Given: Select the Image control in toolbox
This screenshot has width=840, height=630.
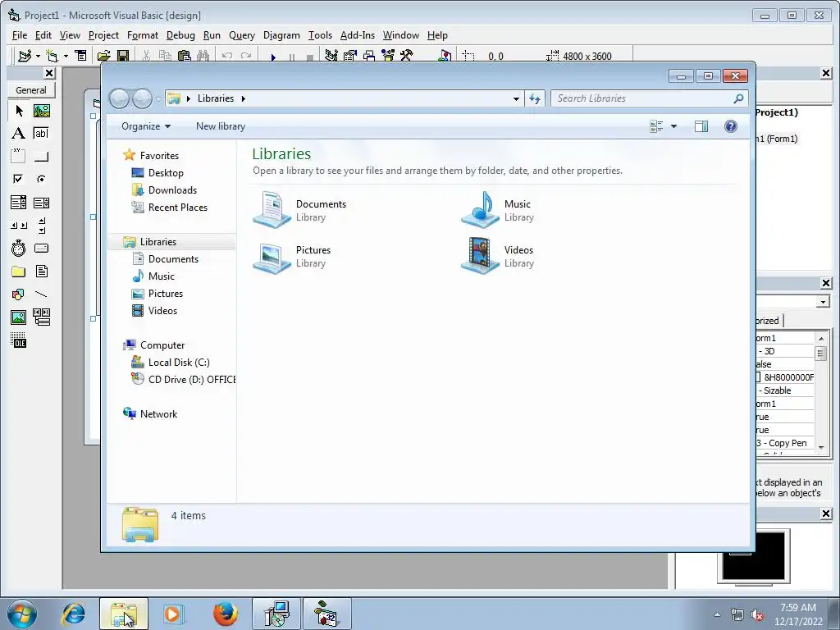Looking at the screenshot, I should pos(18,317).
